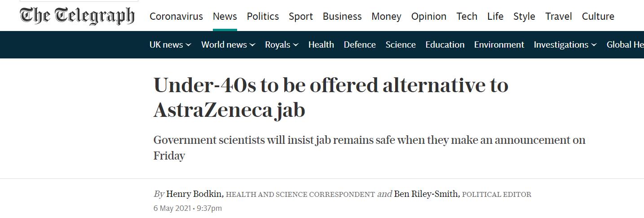The image size is (644, 218).
Task: Expand the World news dropdown chevron
Action: [252, 45]
